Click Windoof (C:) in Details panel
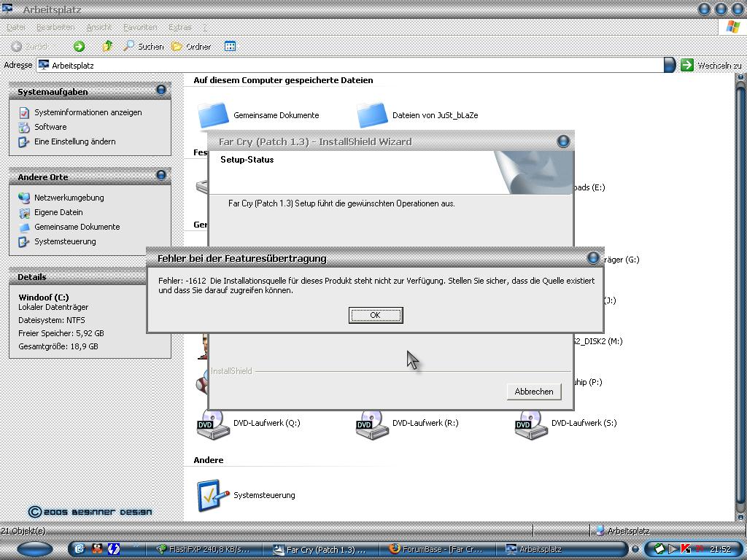The height and width of the screenshot is (560, 747). [43, 297]
